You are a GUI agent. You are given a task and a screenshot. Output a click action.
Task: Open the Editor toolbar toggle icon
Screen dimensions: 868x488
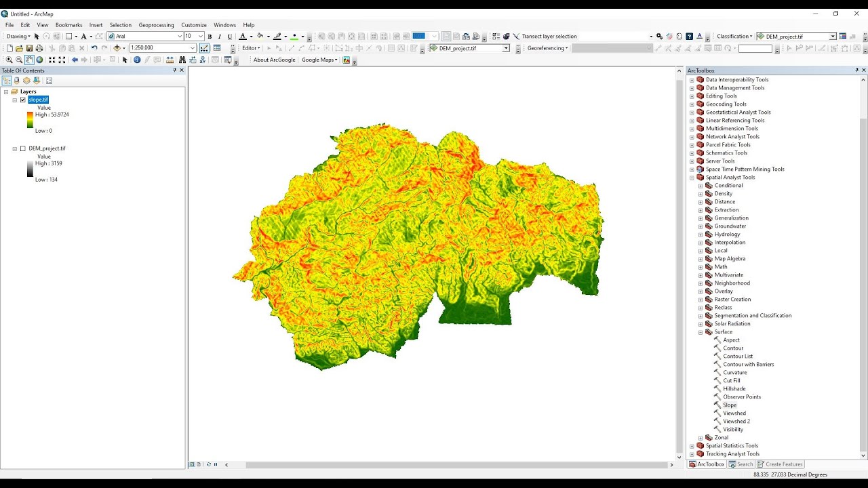(204, 48)
